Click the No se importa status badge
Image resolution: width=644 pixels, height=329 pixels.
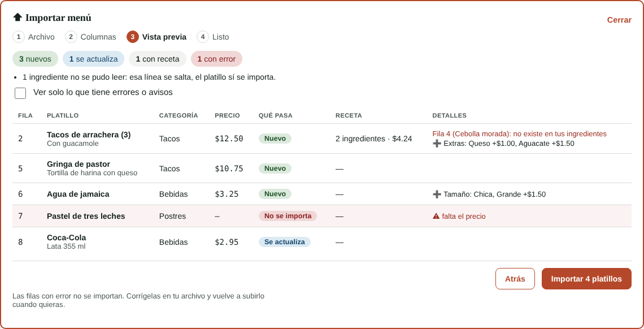click(x=288, y=216)
